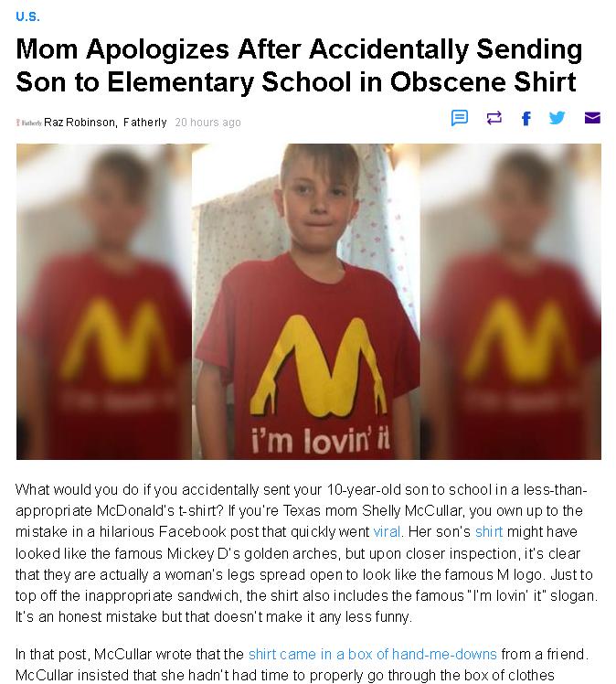Email the article using envelope icon

592,118
